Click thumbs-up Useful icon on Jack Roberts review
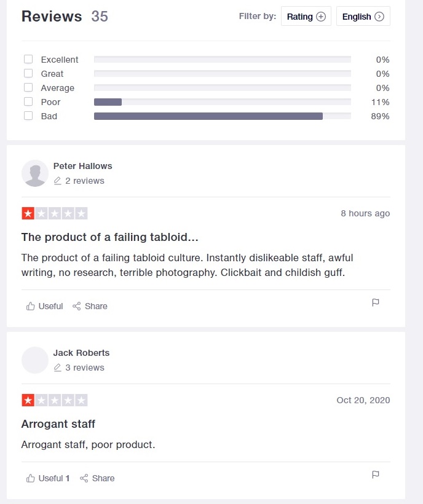Image resolution: width=423 pixels, height=504 pixels. (30, 478)
